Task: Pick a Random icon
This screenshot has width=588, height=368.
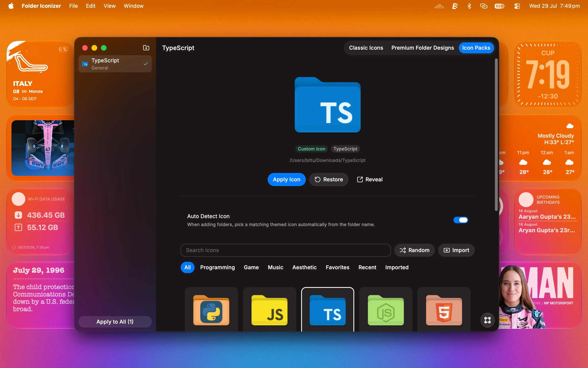Action: pyautogui.click(x=414, y=250)
